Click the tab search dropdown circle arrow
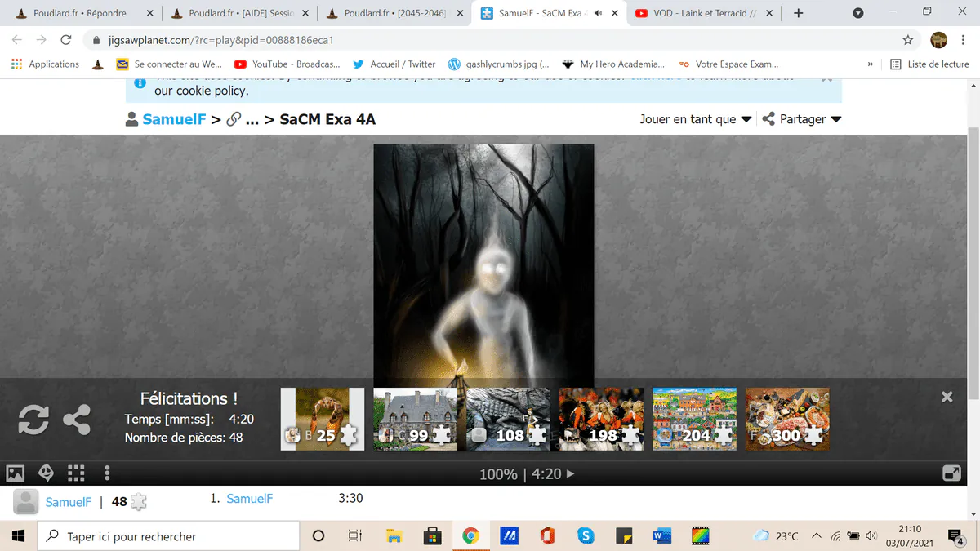Screen dimensions: 980x551 (858, 13)
